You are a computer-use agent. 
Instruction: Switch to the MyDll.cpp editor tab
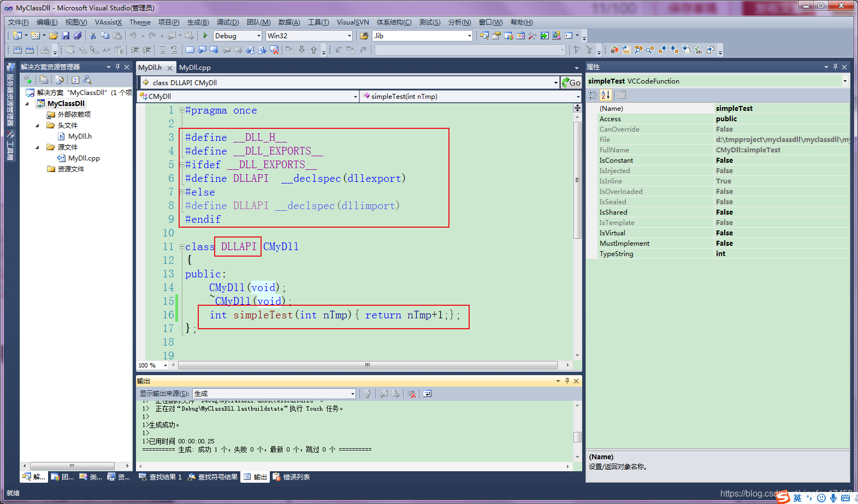pos(195,68)
